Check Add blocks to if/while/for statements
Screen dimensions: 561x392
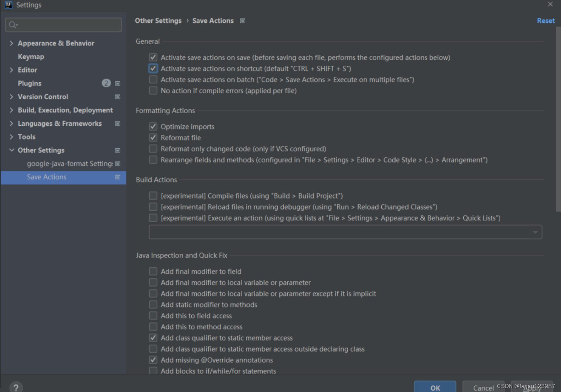coord(153,371)
